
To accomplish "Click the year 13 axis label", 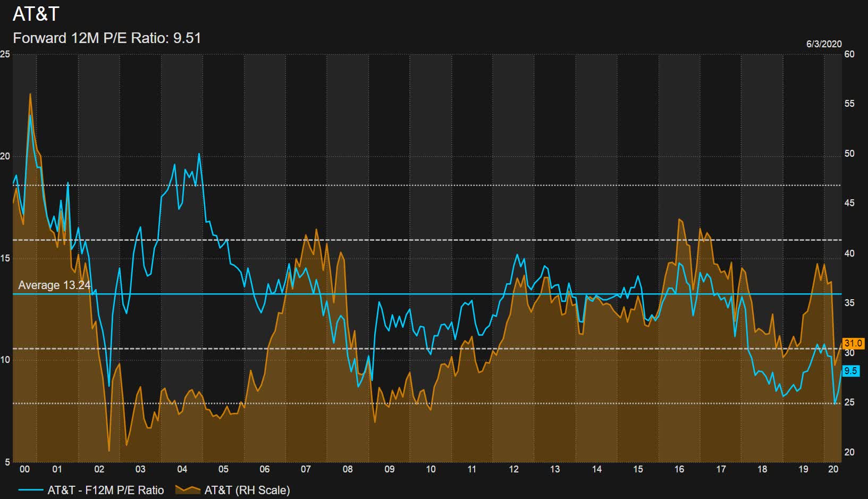I will pos(555,469).
